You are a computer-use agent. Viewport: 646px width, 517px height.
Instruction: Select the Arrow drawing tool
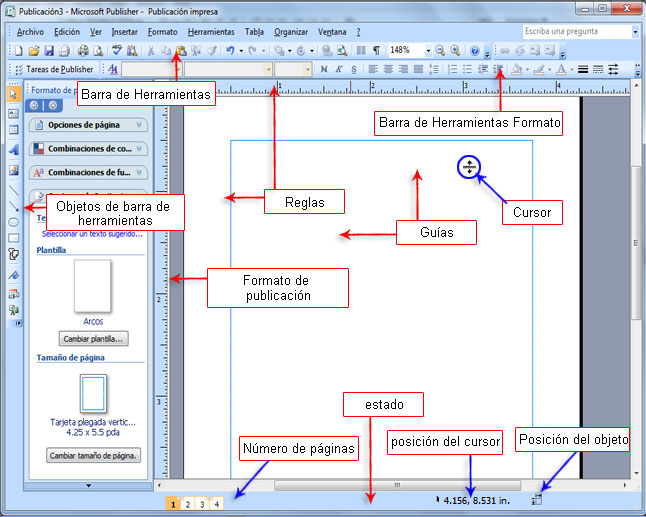click(13, 206)
